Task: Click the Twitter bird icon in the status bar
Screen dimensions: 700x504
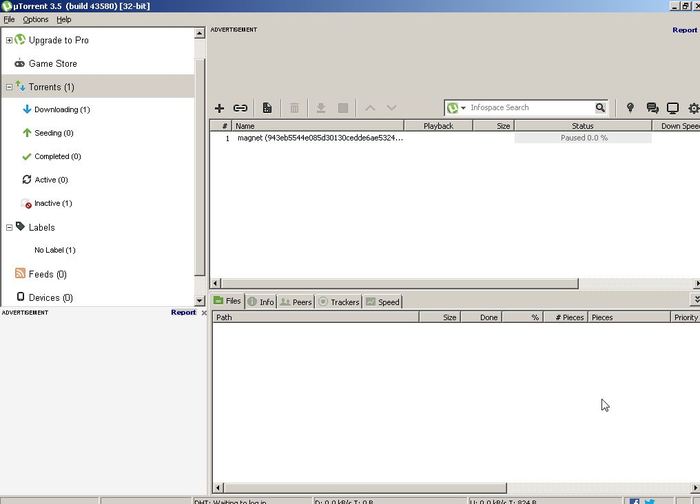Action: [650, 501]
